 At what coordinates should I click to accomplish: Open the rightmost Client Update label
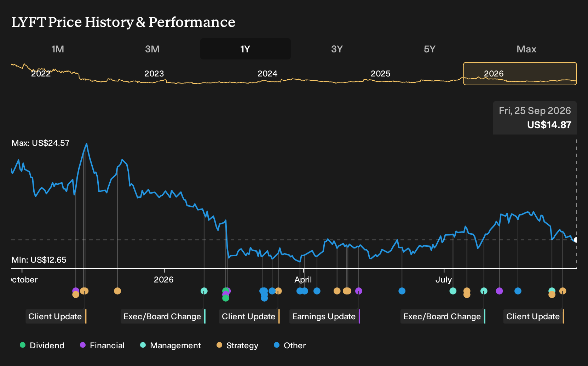click(534, 316)
